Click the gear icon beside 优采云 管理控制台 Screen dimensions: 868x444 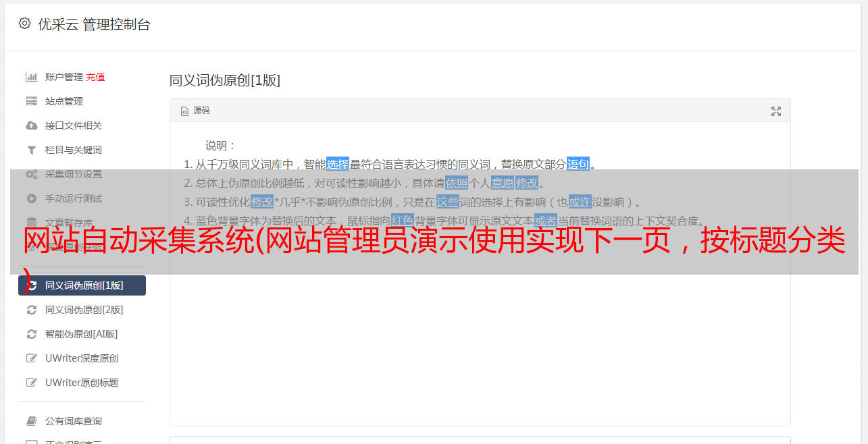click(25, 24)
